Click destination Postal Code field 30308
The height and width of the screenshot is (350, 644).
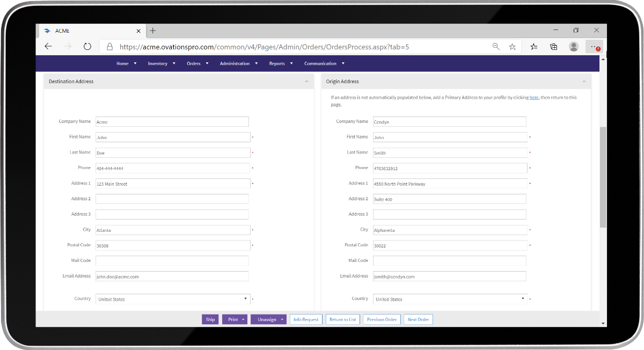pos(173,245)
